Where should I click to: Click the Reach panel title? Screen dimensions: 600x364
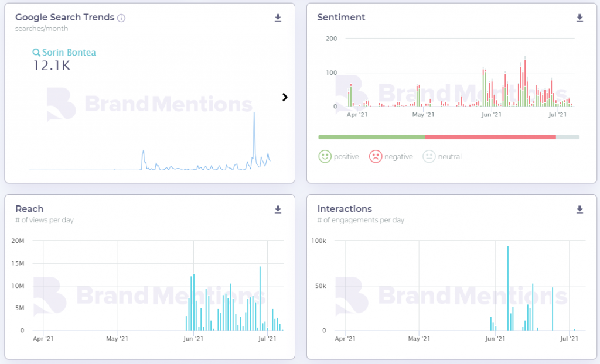(29, 209)
